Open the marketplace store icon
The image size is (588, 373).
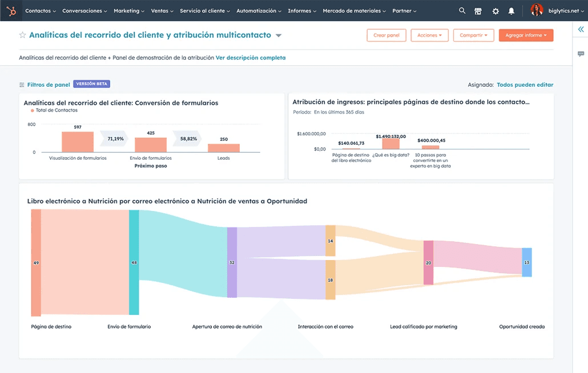(478, 11)
